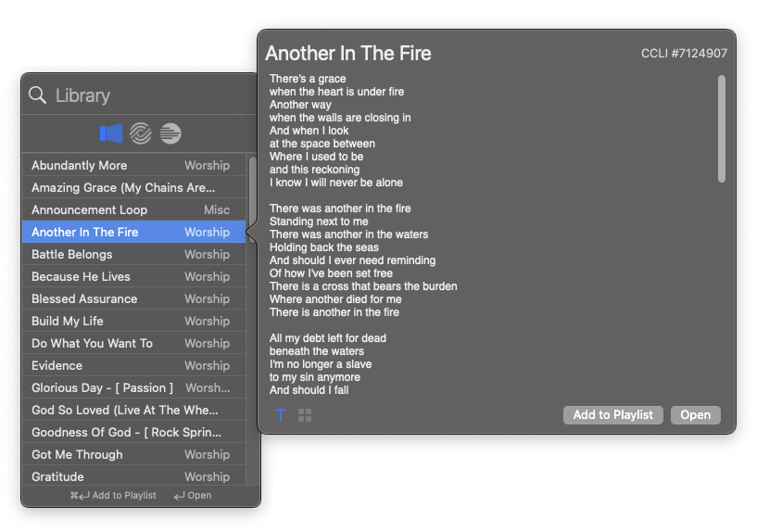Image resolution: width=769 pixels, height=532 pixels.
Task: Click the song list scrollbar
Action: point(252,200)
